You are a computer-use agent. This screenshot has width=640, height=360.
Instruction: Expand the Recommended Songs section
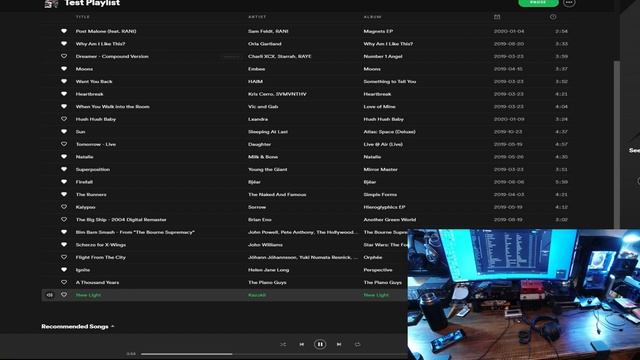(x=78, y=327)
